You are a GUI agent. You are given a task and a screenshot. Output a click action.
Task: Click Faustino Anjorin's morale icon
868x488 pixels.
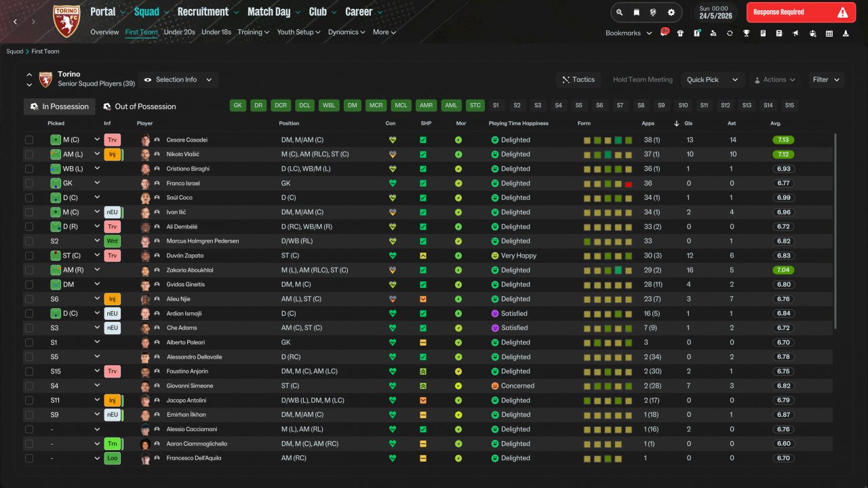tap(458, 371)
